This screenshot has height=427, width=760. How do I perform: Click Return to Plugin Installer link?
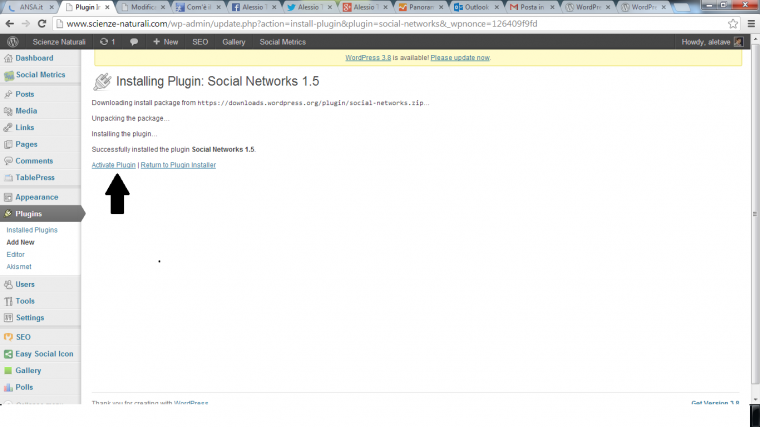(x=178, y=165)
